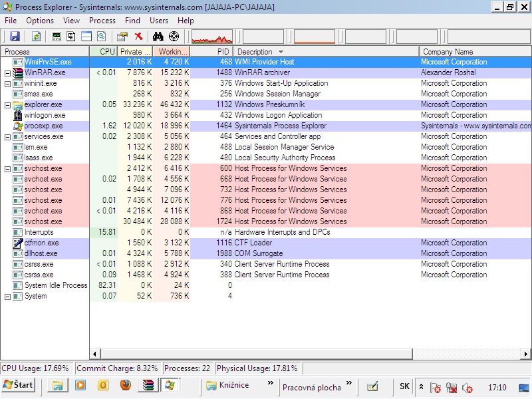This screenshot has width=532, height=399.
Task: Open the Options menu
Action: (40, 21)
